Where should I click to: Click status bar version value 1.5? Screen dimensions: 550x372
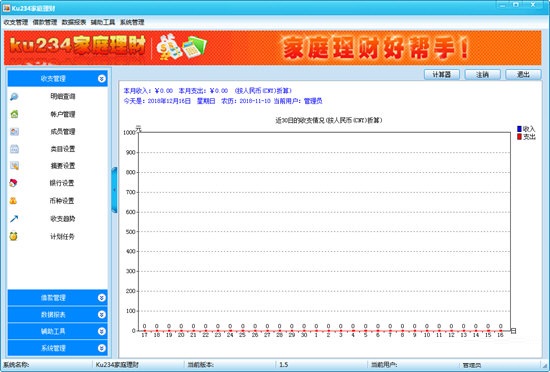[x=284, y=365]
